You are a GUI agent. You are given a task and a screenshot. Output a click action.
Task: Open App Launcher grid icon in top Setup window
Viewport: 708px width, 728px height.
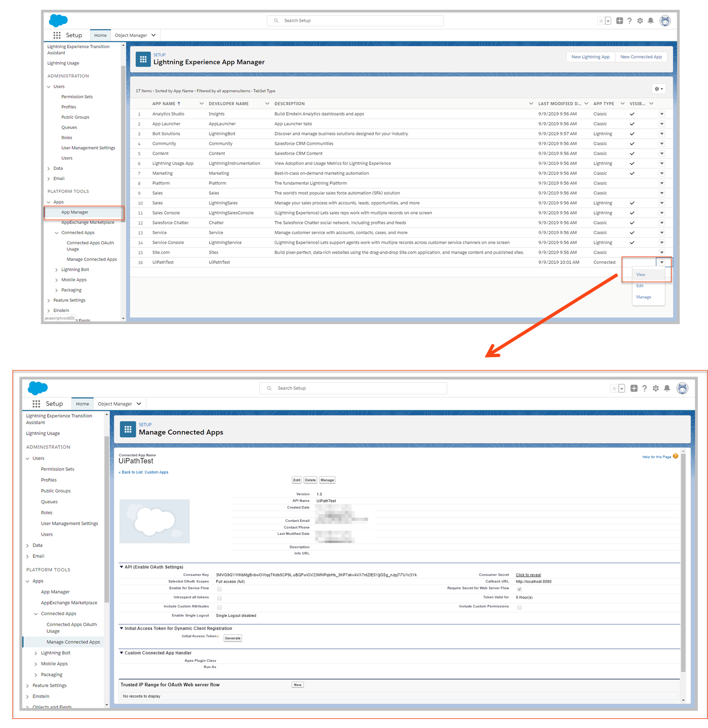tap(57, 35)
